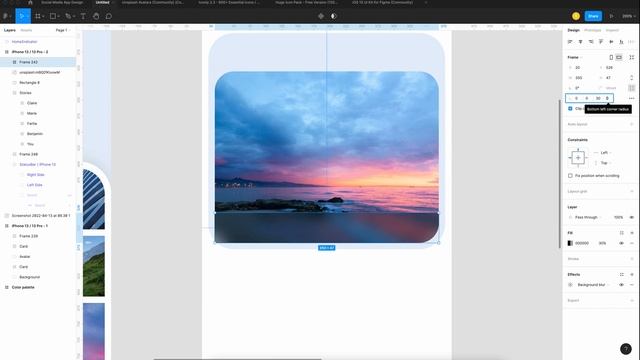640x360 pixels.
Task: Align selection to right edge
Action: [591, 42]
